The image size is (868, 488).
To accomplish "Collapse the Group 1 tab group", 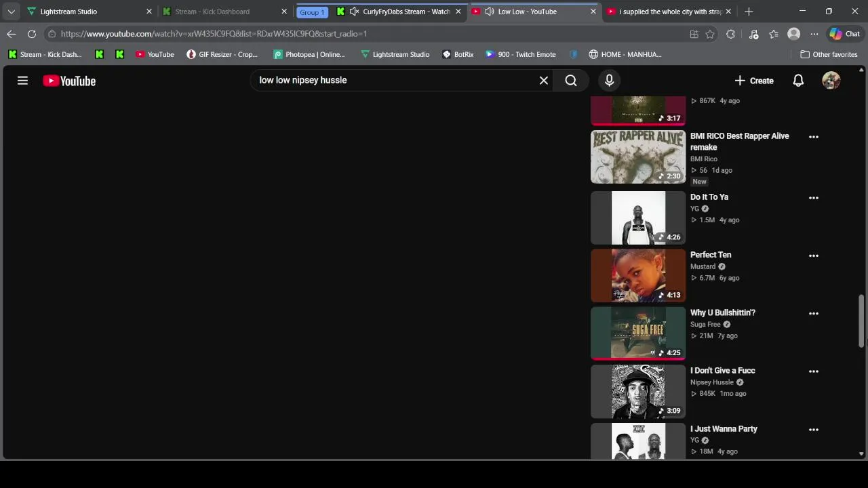I will (312, 12).
